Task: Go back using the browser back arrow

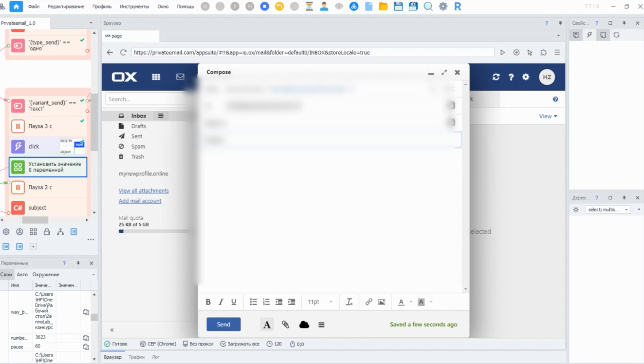Action: click(110, 52)
